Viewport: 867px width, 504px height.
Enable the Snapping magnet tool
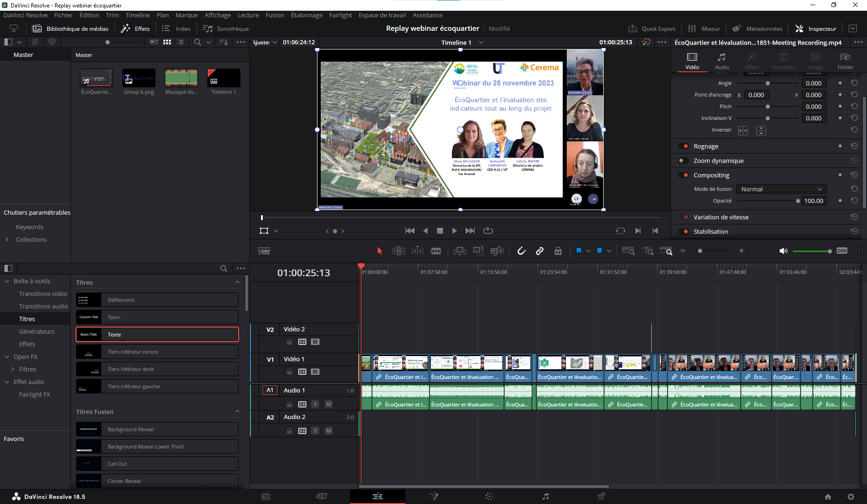click(522, 251)
